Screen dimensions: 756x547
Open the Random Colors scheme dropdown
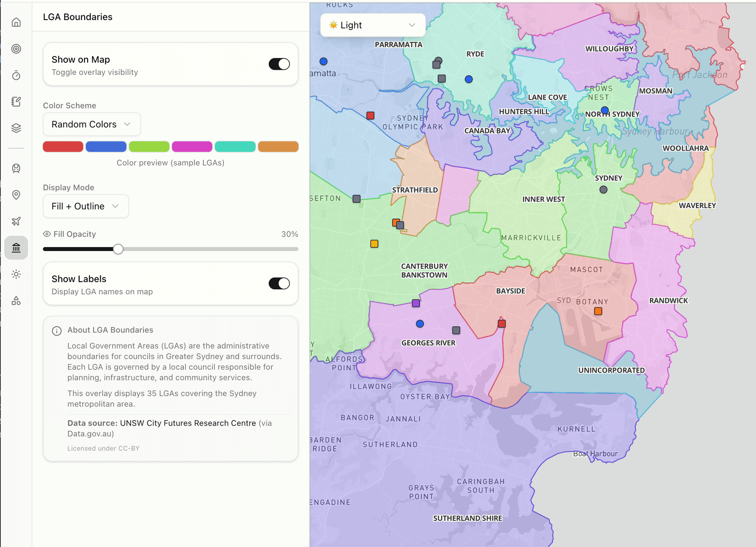coord(91,124)
